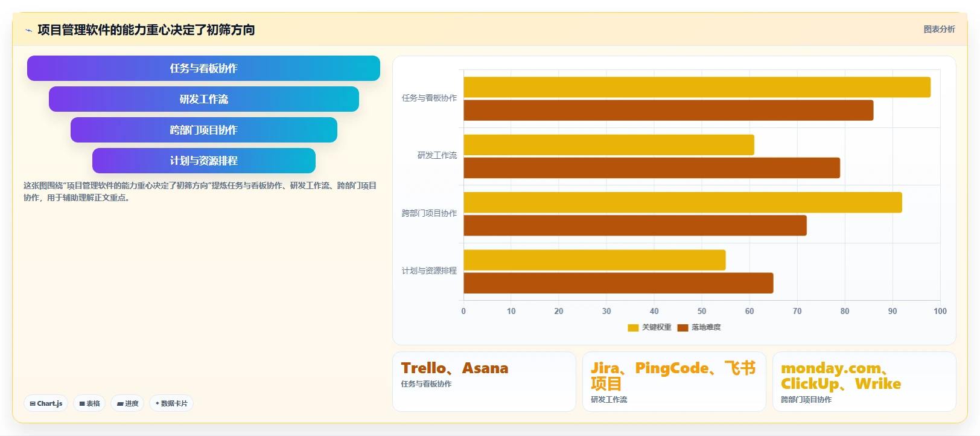Open the monday.com、ClickUp、Wrike data card

pyautogui.click(x=864, y=382)
